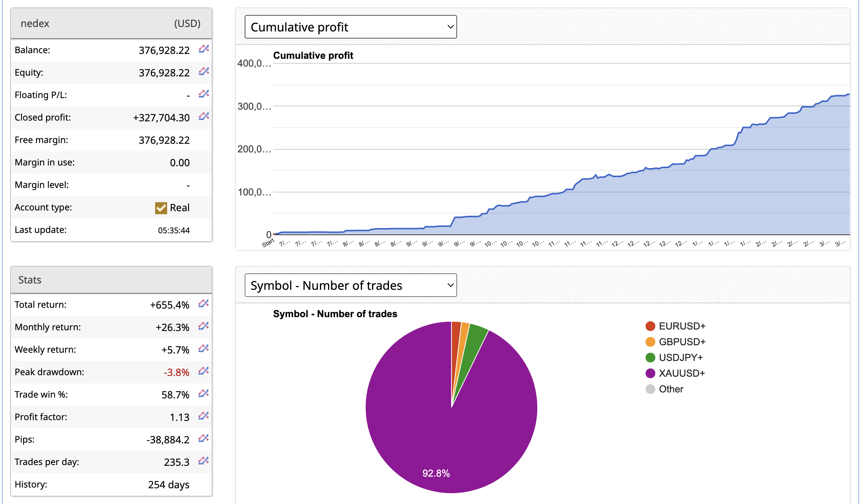Open the Floating P/L chart icon
This screenshot has height=504, width=864.
tap(203, 94)
